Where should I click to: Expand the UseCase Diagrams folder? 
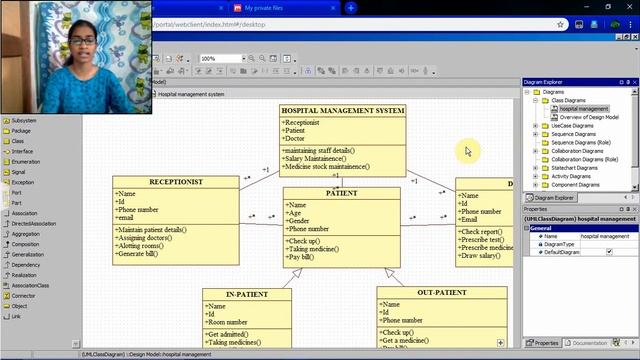point(536,126)
